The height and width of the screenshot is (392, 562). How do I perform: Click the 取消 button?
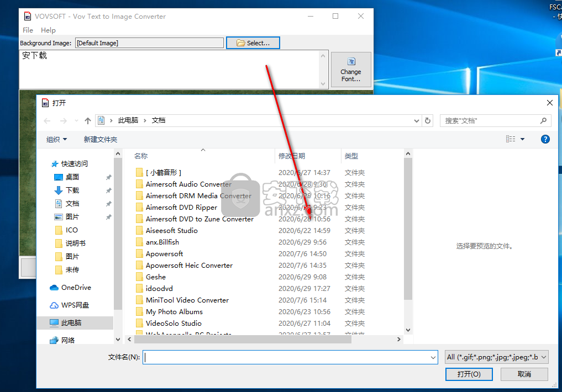[524, 374]
